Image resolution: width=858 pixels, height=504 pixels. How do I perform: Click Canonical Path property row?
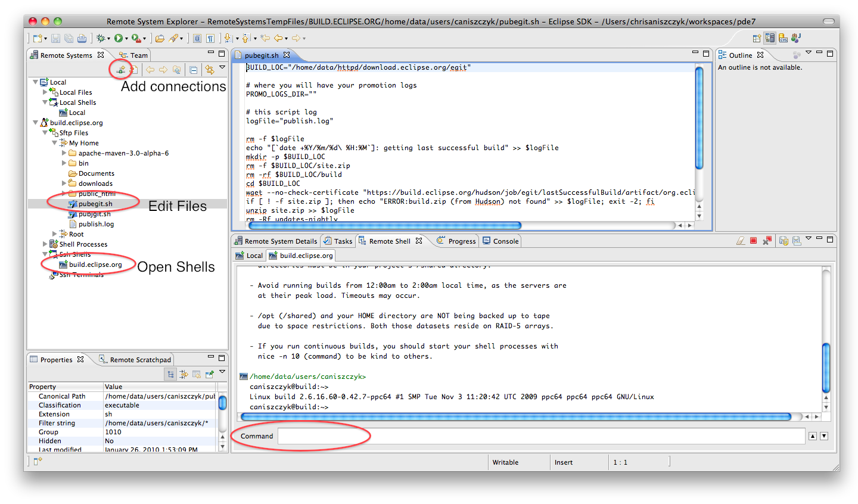122,396
